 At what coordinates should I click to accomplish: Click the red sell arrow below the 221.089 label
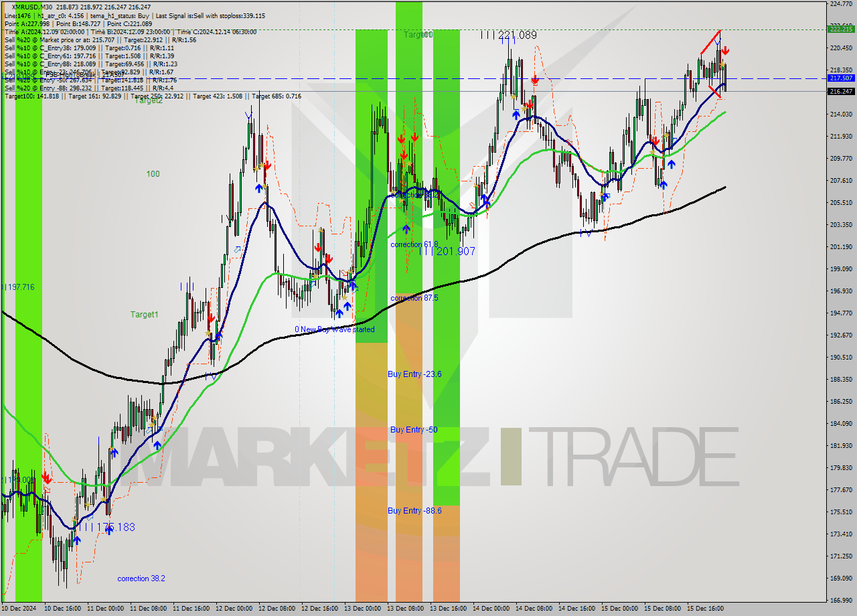click(535, 80)
